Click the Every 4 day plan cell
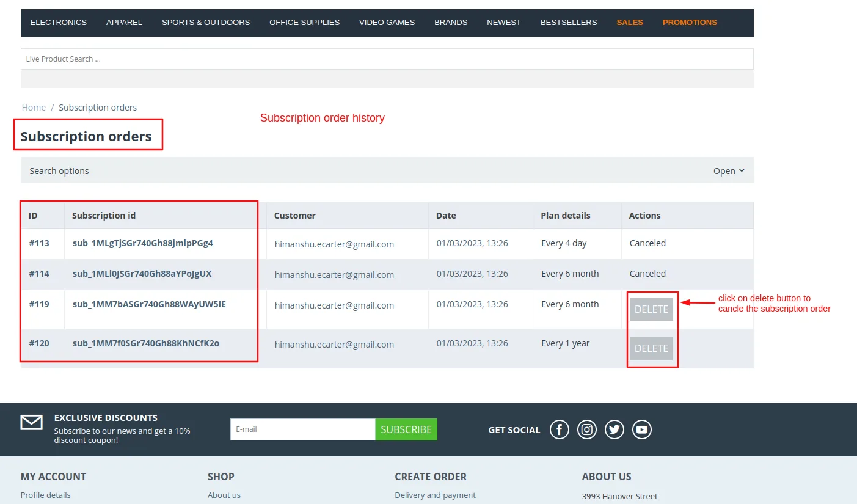The height and width of the screenshot is (504, 857). pyautogui.click(x=564, y=243)
